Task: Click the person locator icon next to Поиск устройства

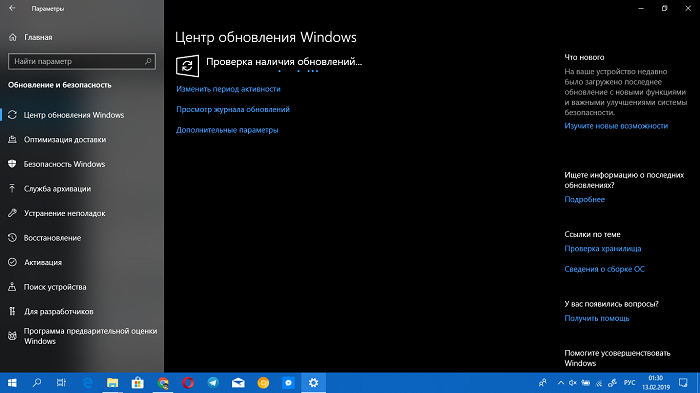Action: pyautogui.click(x=12, y=287)
